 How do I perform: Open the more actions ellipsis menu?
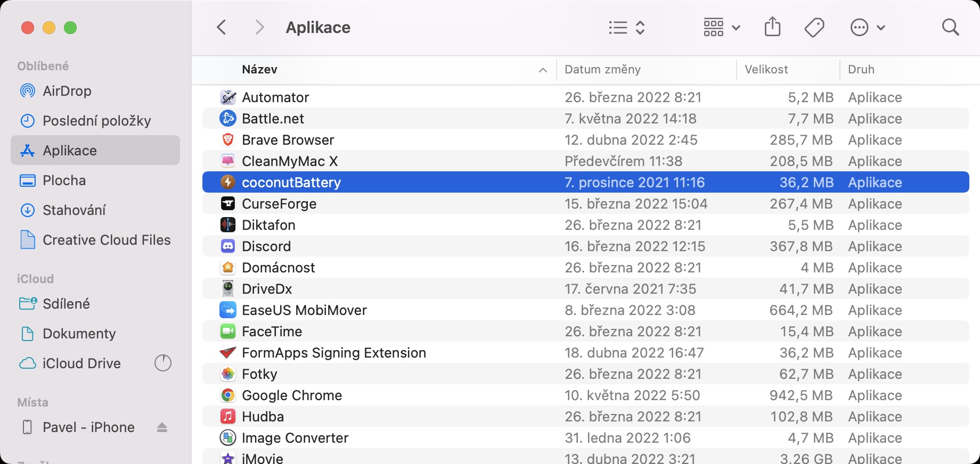tap(867, 27)
